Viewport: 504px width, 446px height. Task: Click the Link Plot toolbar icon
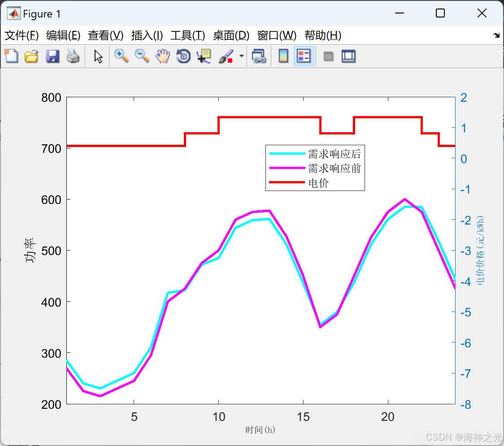pos(259,56)
